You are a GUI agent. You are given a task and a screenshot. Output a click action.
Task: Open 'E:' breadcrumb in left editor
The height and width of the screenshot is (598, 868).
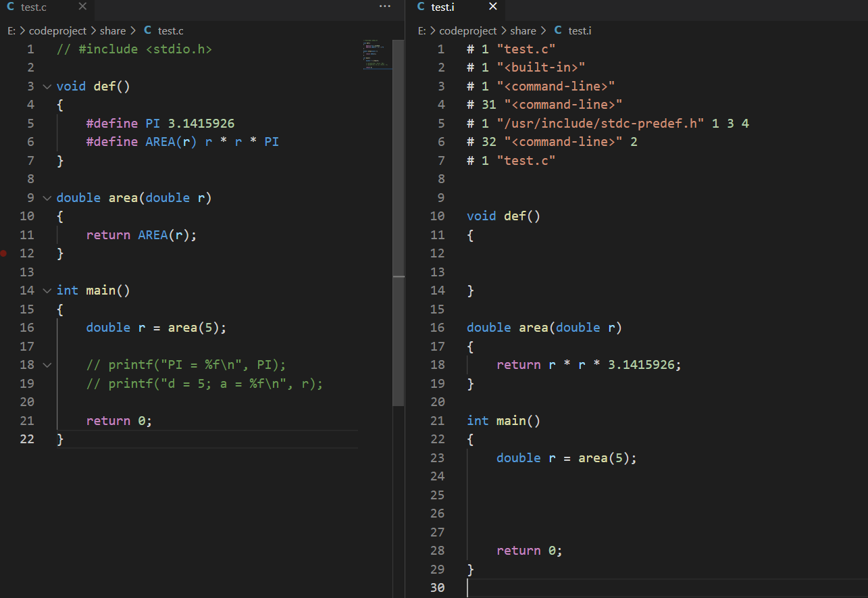pyautogui.click(x=11, y=30)
